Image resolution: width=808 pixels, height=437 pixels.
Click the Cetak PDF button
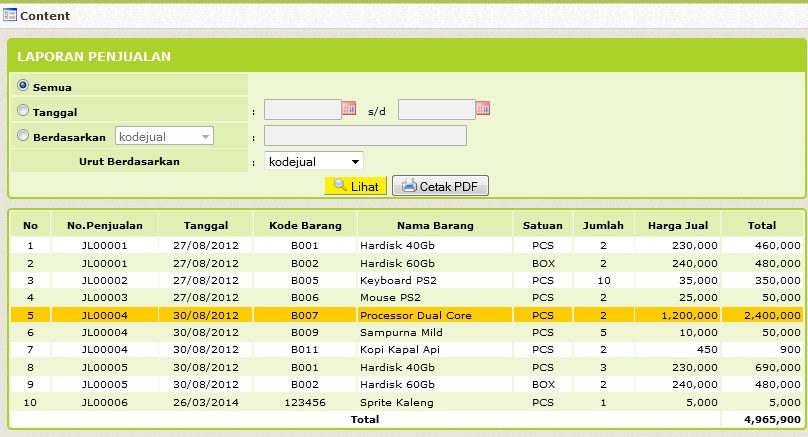click(x=441, y=186)
